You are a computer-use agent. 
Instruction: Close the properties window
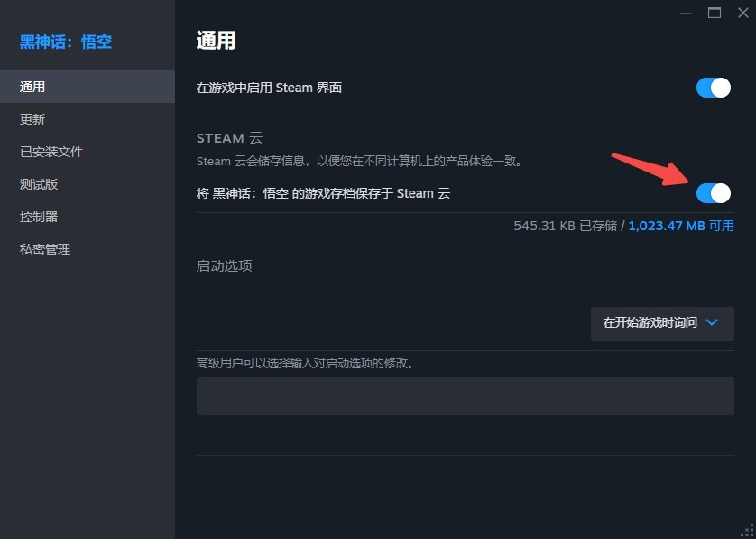(x=743, y=14)
